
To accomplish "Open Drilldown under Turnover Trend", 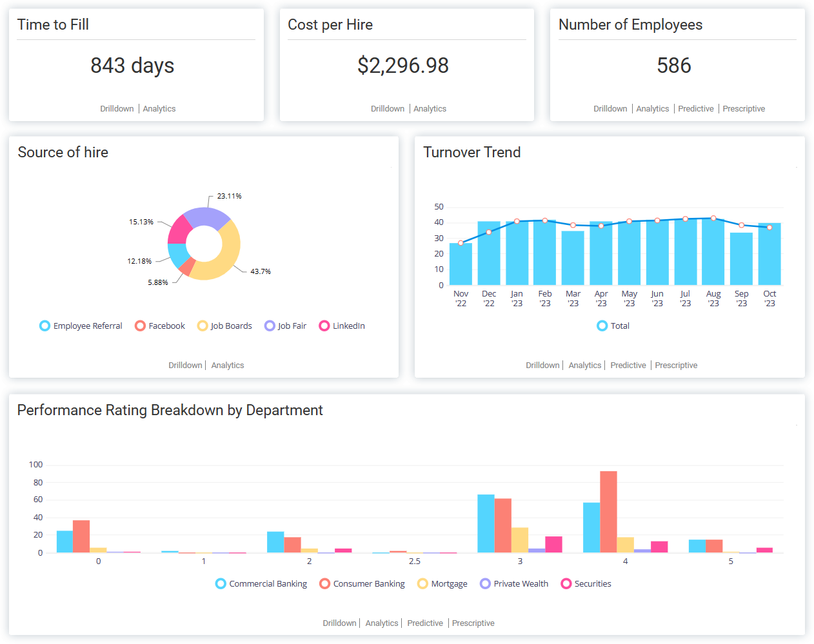I will coord(542,366).
